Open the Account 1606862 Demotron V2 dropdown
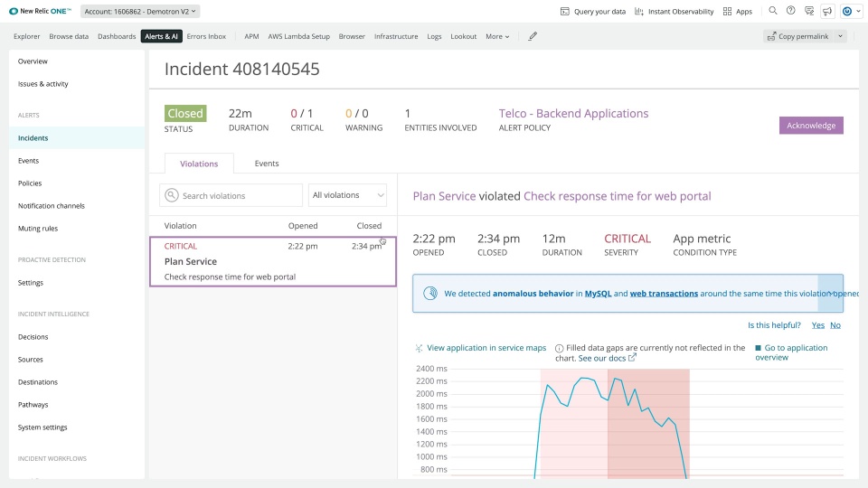 [x=140, y=11]
